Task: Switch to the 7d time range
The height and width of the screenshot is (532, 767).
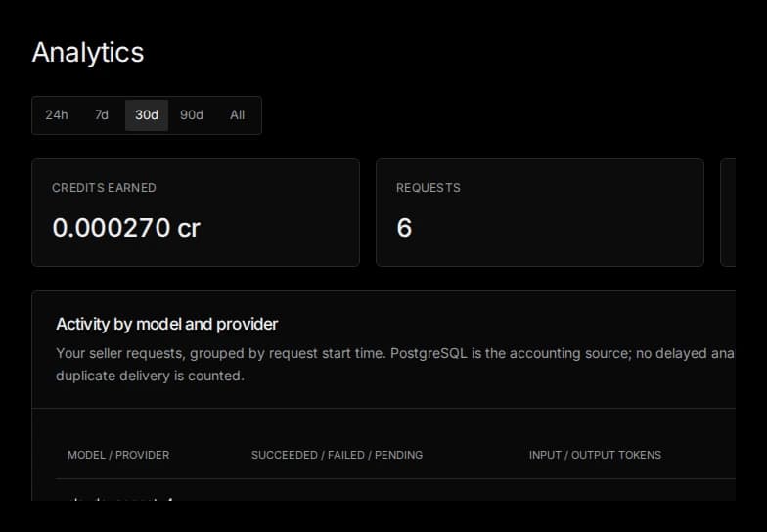Action: (102, 115)
